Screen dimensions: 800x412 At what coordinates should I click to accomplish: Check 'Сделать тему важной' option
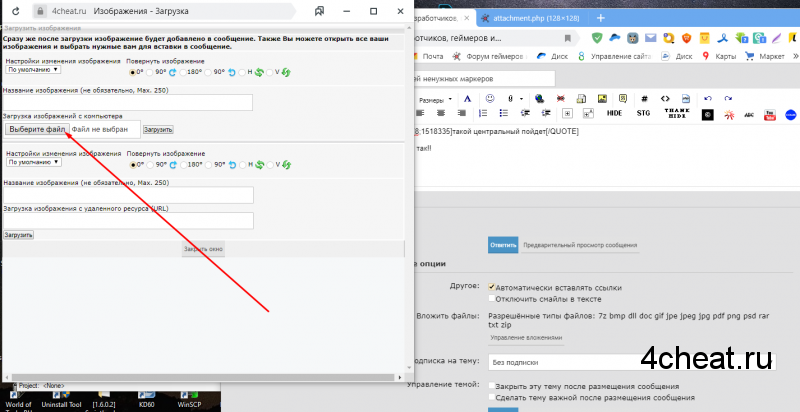(x=492, y=397)
